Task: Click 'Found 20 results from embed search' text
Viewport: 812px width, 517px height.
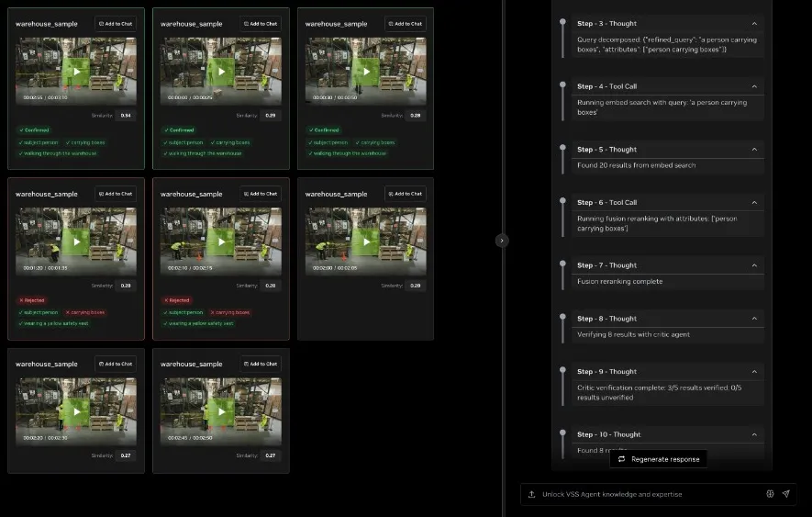Action: [637, 165]
